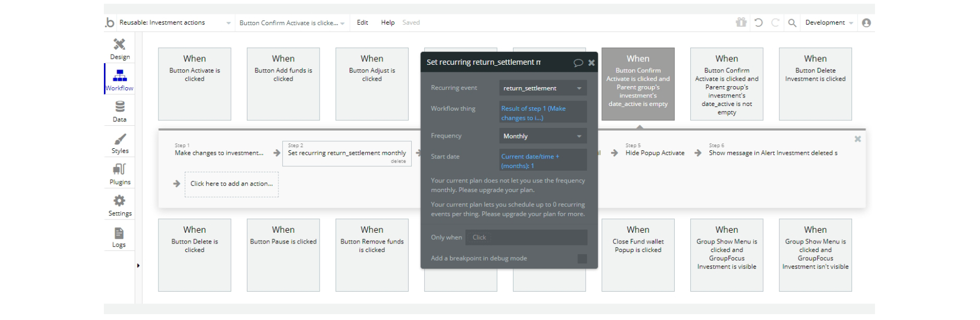Image resolution: width=980 pixels, height=320 pixels.
Task: Open the Styles section icon
Action: pos(119,143)
